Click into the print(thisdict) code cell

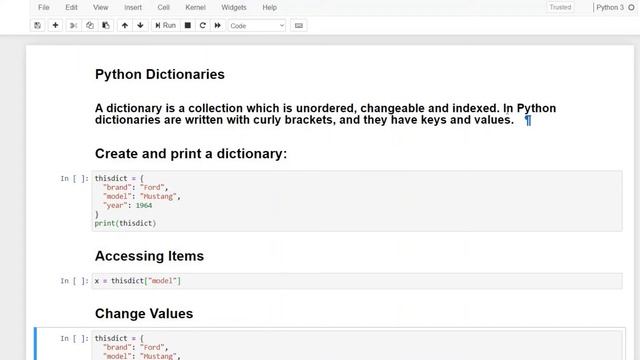(x=357, y=201)
